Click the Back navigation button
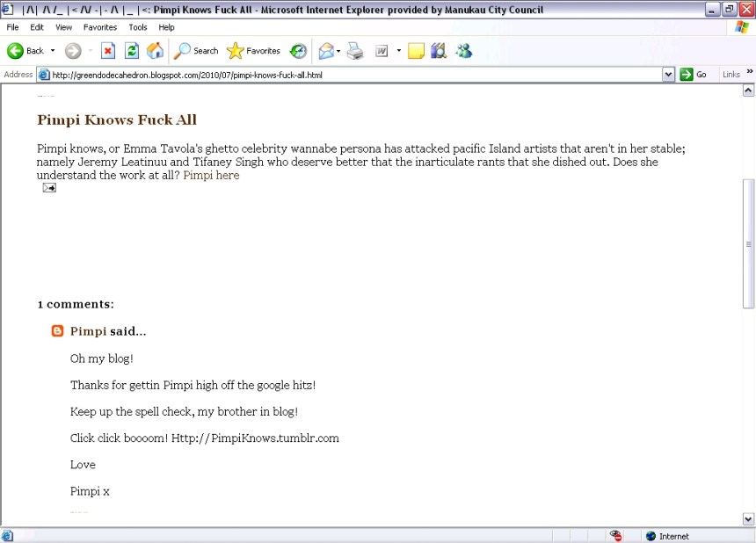The height and width of the screenshot is (543, 756). pyautogui.click(x=25, y=51)
